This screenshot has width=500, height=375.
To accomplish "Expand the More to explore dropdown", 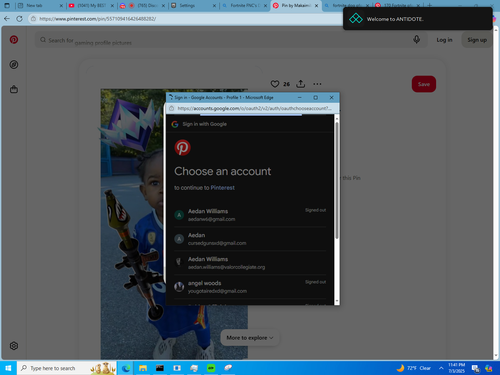I will (250, 338).
